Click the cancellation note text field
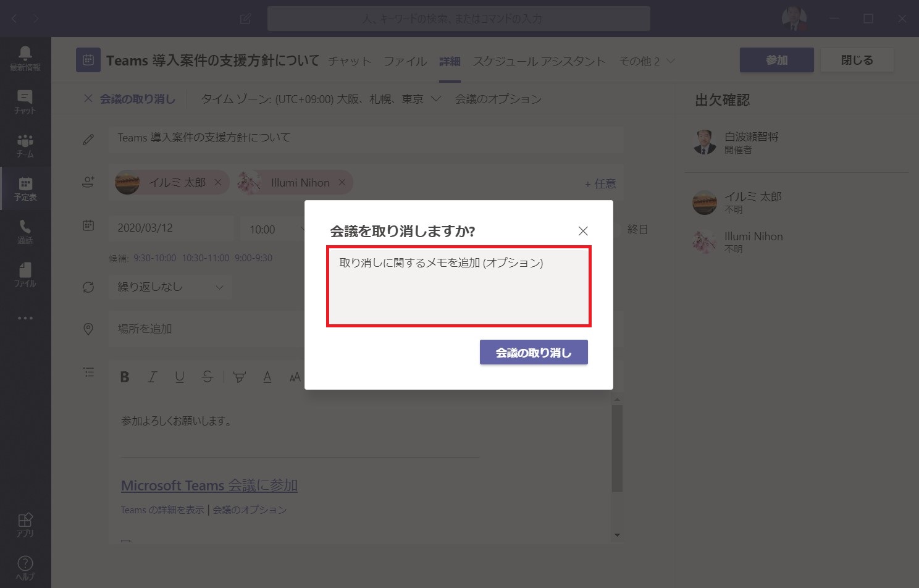Image resolution: width=919 pixels, height=588 pixels. (459, 286)
